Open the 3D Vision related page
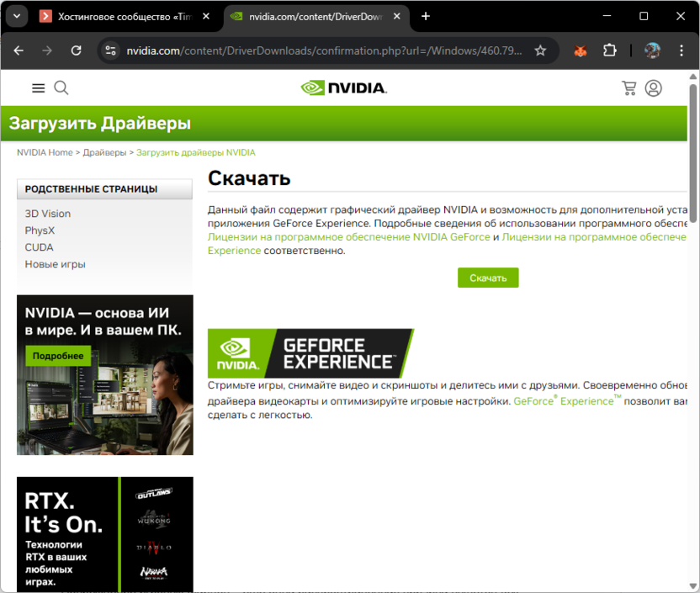Image resolution: width=700 pixels, height=593 pixels. [x=48, y=214]
